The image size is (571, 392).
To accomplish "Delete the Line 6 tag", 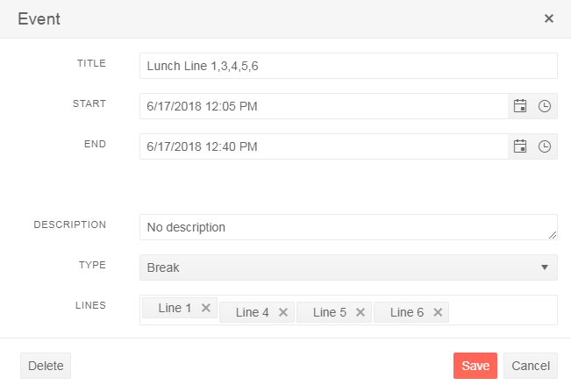I will click(438, 312).
